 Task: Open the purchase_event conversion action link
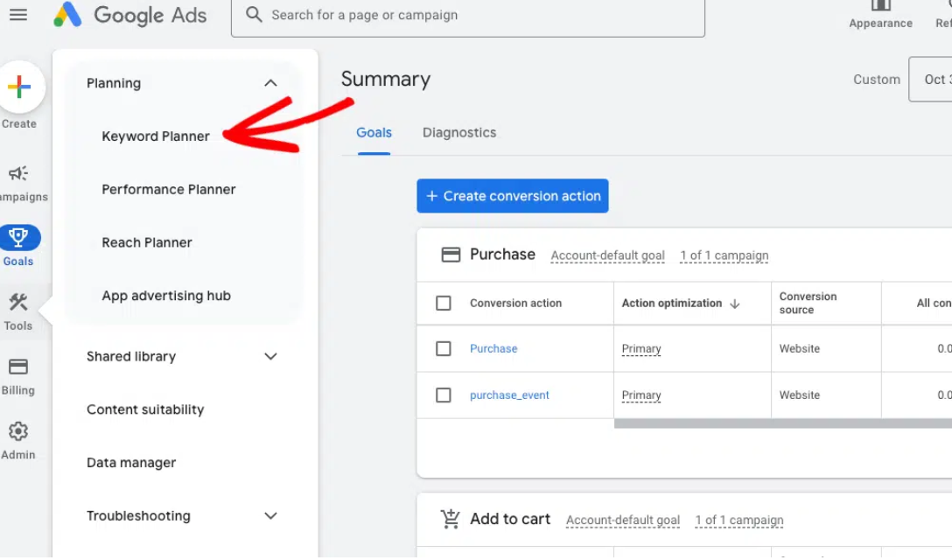click(x=509, y=395)
